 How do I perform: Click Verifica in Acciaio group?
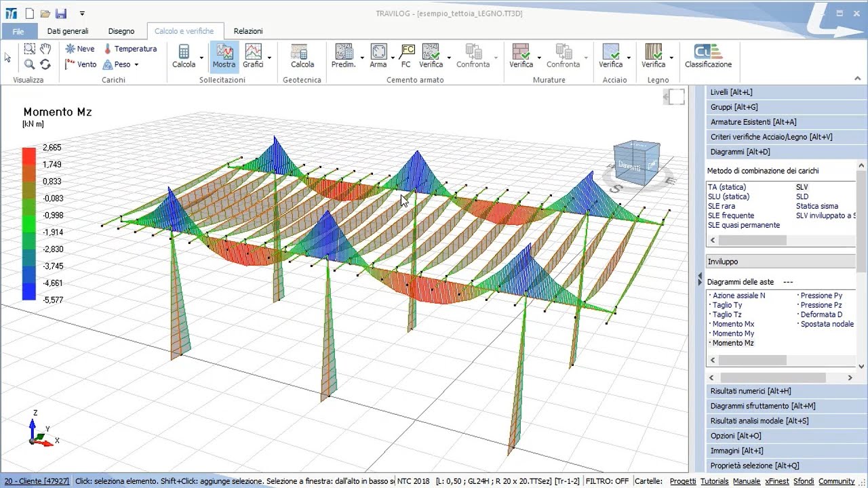pyautogui.click(x=610, y=56)
